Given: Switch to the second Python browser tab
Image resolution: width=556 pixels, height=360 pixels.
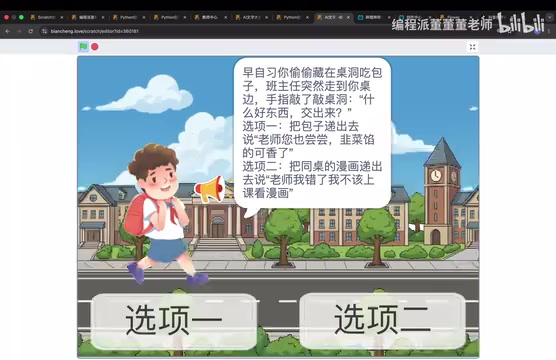Looking at the screenshot, I should [168, 17].
